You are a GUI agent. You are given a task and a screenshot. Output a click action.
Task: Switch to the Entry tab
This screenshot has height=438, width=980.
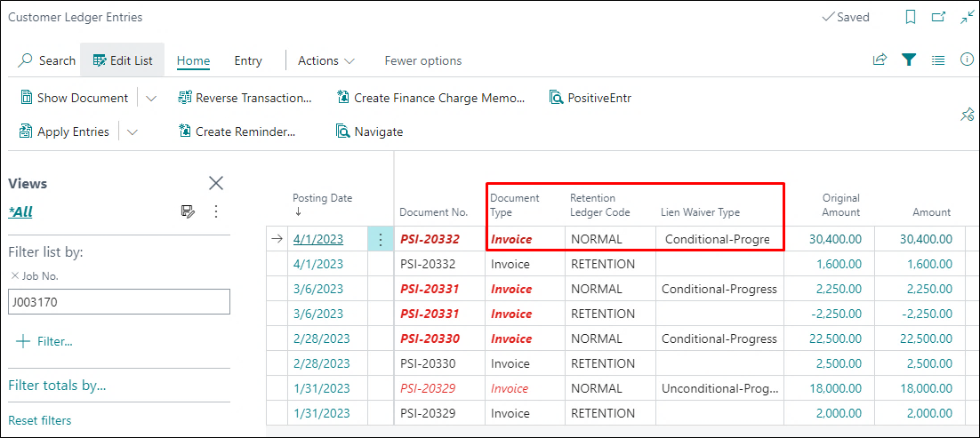[x=248, y=60]
